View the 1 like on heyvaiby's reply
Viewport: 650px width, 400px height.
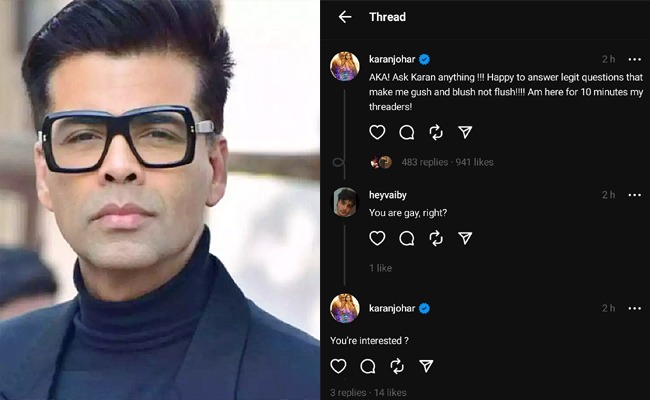point(381,268)
